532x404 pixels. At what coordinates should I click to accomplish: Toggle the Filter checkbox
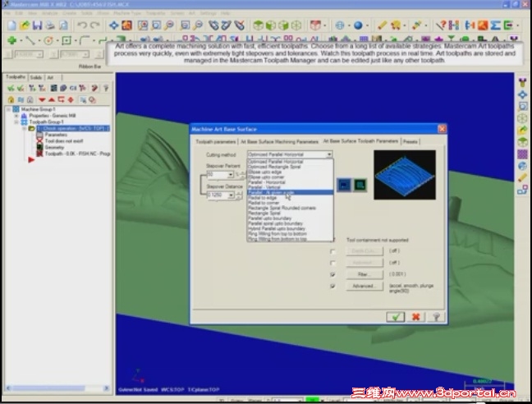pos(332,274)
